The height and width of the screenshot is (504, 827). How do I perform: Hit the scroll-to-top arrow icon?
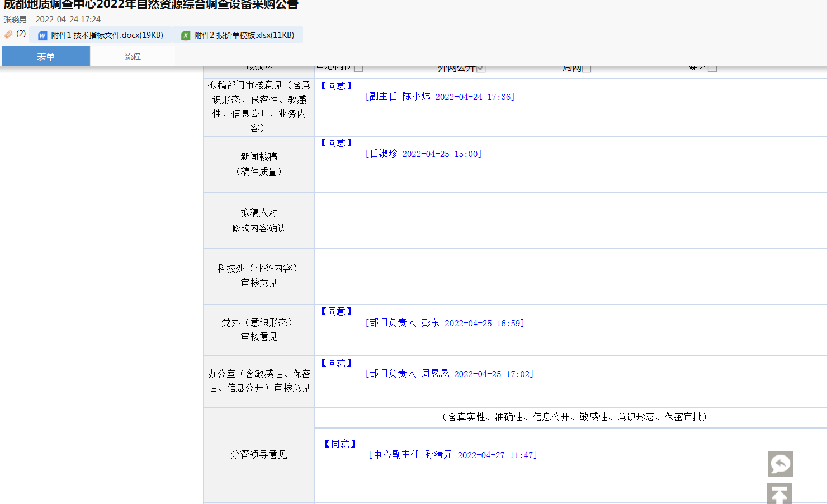tap(779, 494)
